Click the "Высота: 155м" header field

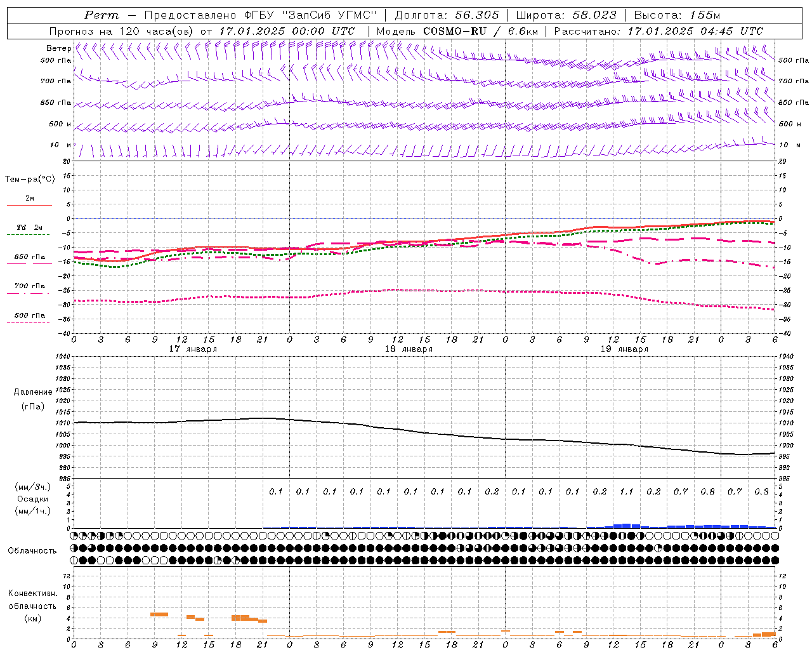677,15
